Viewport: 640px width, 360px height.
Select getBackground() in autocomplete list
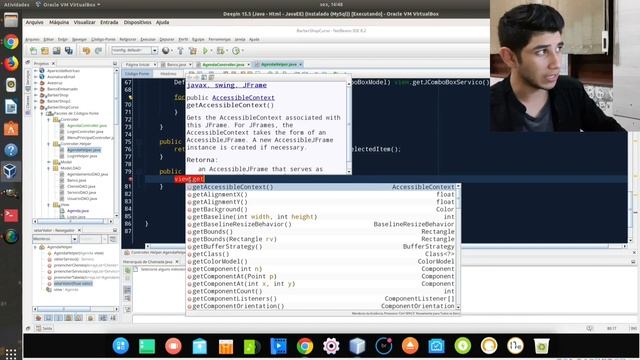pyautogui.click(x=322, y=209)
